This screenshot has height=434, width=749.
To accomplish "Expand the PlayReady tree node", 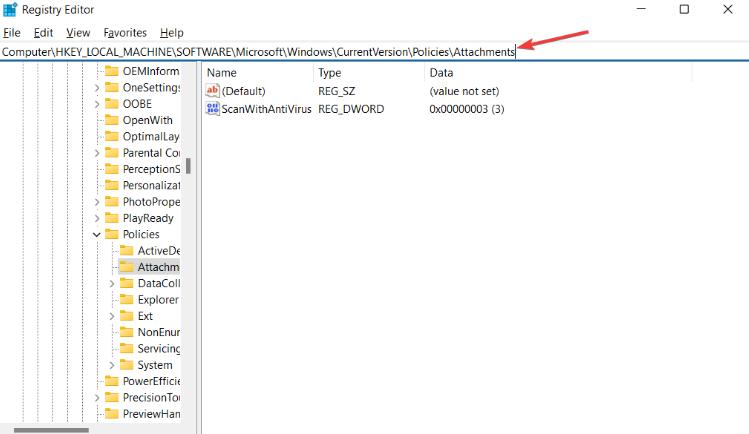I will [97, 218].
